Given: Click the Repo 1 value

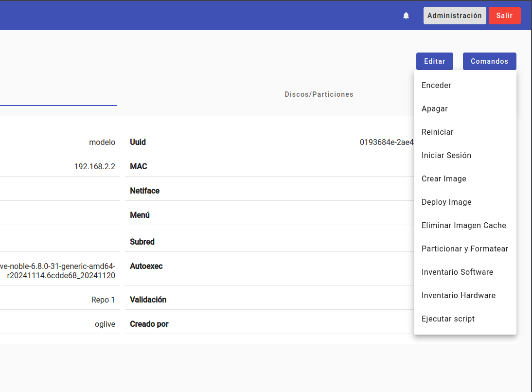Looking at the screenshot, I should [103, 300].
